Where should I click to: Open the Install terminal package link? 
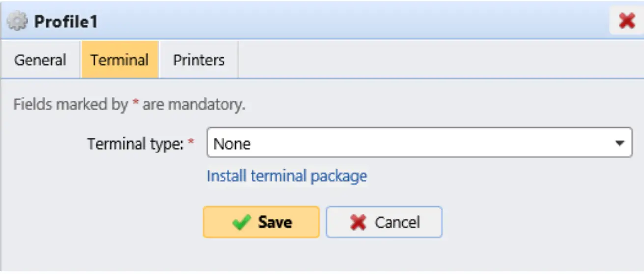point(287,176)
